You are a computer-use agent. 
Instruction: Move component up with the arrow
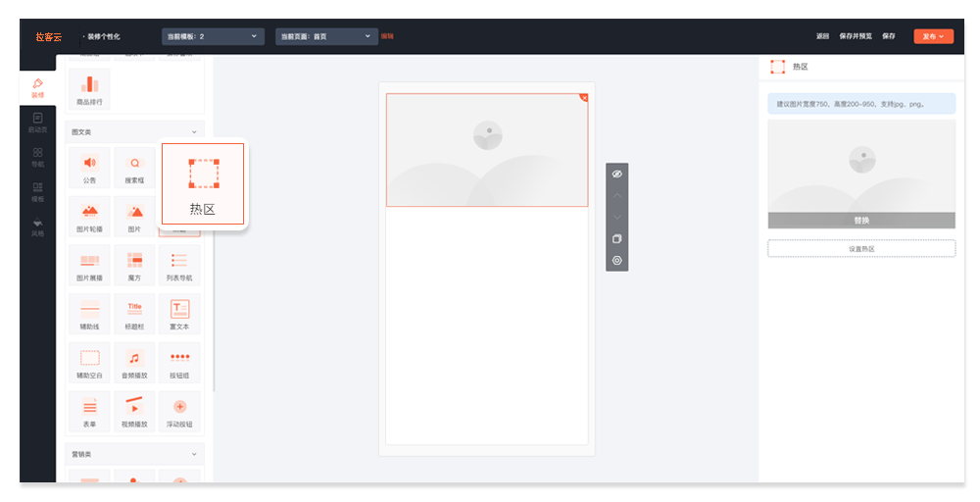click(x=616, y=196)
